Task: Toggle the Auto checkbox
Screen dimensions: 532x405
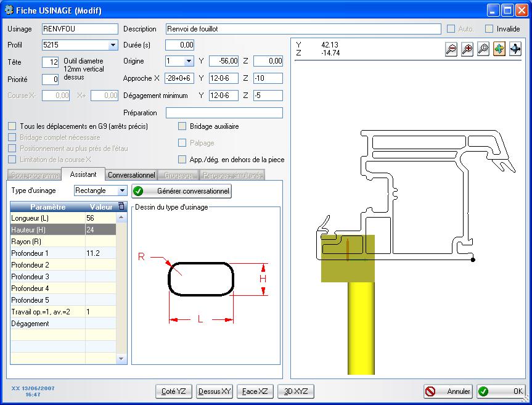Action: click(x=451, y=29)
